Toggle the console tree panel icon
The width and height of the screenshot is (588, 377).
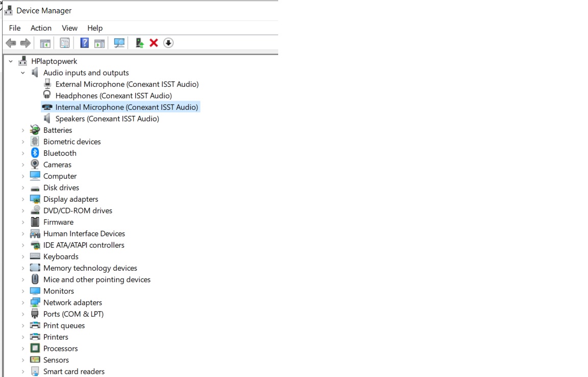44,43
